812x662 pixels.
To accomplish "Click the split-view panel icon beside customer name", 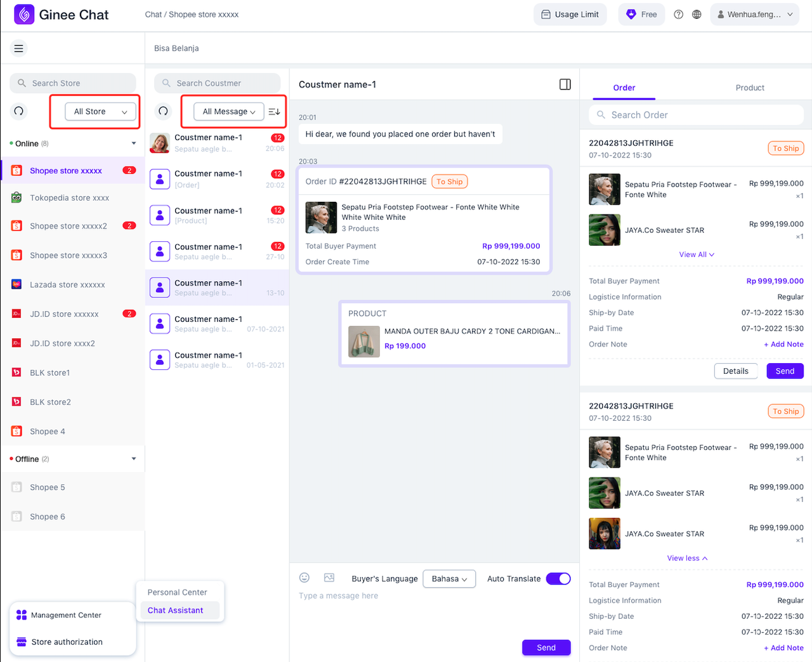I will click(x=565, y=83).
